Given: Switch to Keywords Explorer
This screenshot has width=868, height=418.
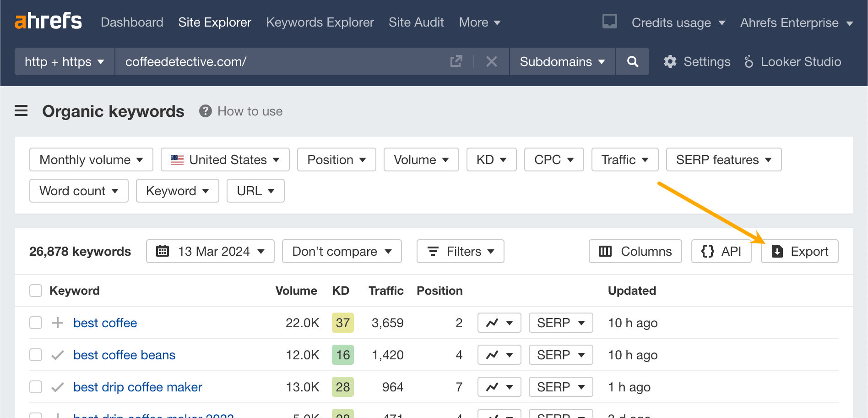Looking at the screenshot, I should [320, 22].
